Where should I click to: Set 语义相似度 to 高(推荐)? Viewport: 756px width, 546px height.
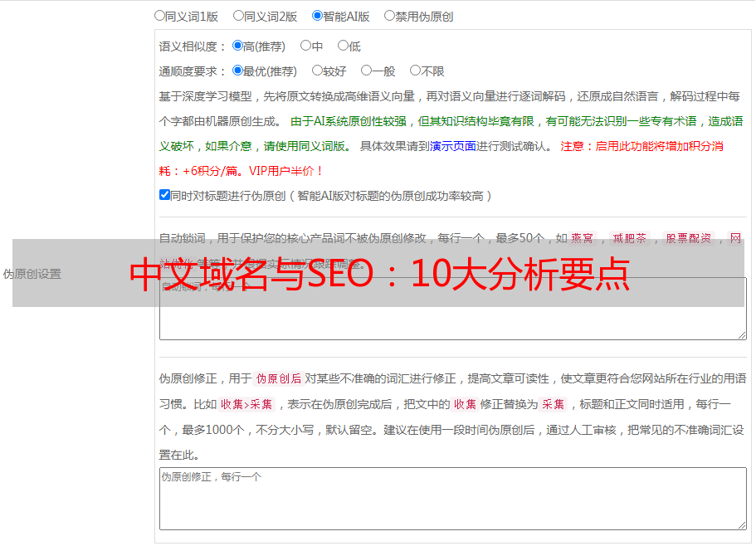click(237, 46)
